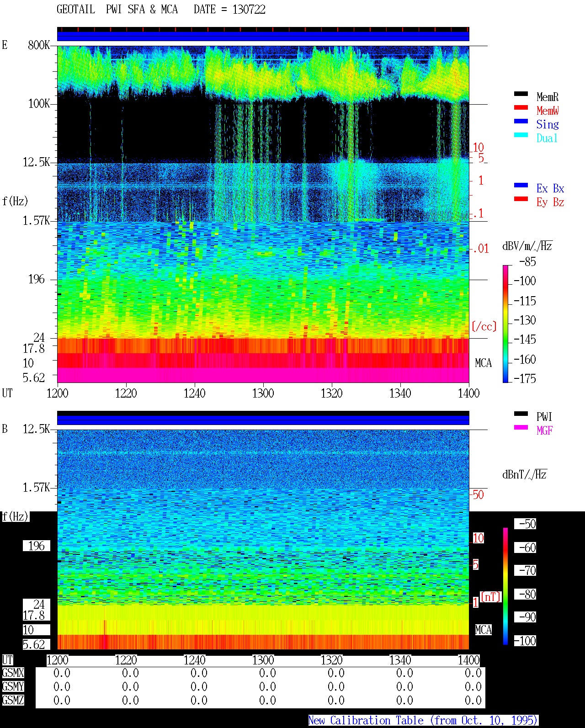Click the '-85' color scale value
Viewport: 585px width, 728px height.
[527, 262]
